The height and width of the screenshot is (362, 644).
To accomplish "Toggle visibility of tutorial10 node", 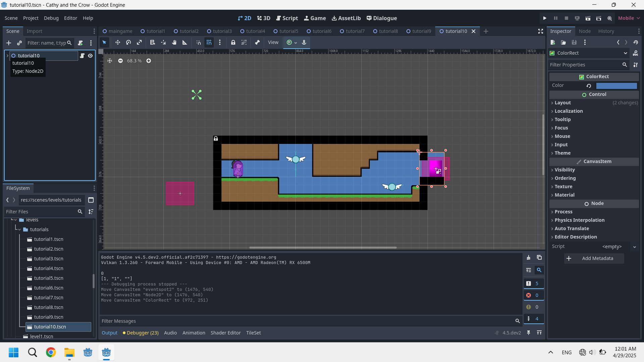I will click(x=90, y=56).
